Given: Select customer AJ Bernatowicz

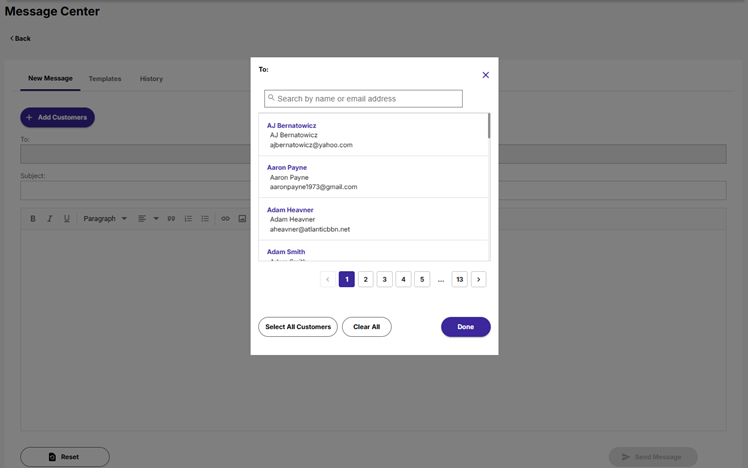Looking at the screenshot, I should [373, 135].
